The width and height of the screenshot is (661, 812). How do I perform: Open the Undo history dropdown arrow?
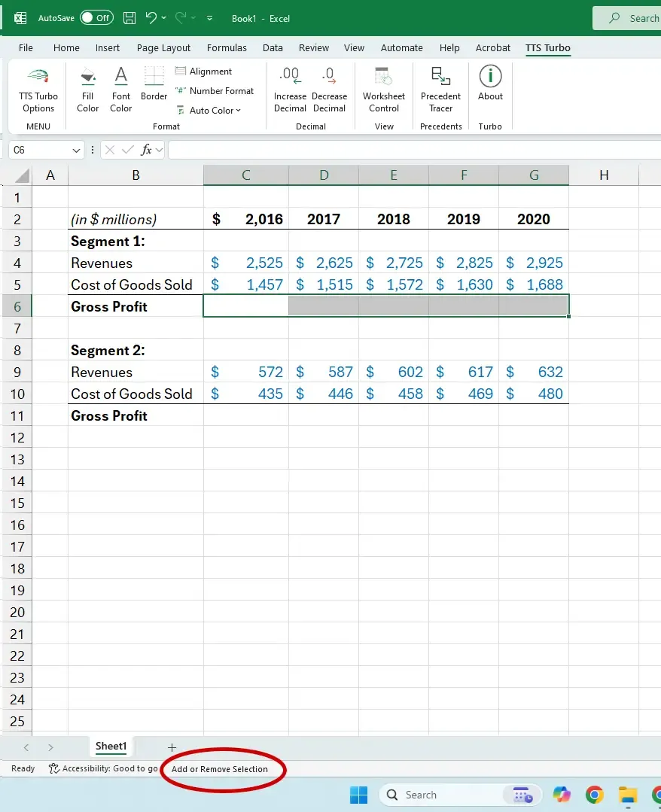[163, 18]
